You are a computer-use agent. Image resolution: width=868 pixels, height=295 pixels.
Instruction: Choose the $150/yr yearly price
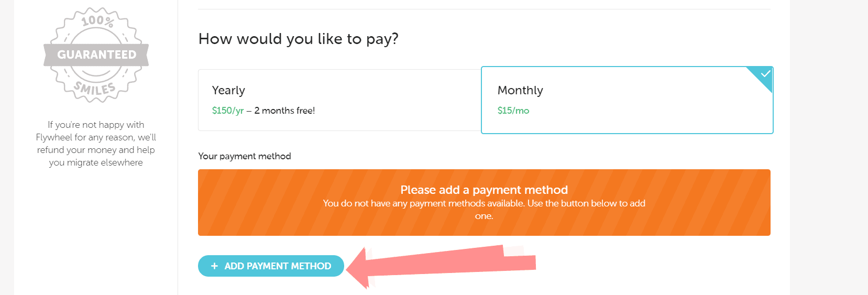point(228,111)
